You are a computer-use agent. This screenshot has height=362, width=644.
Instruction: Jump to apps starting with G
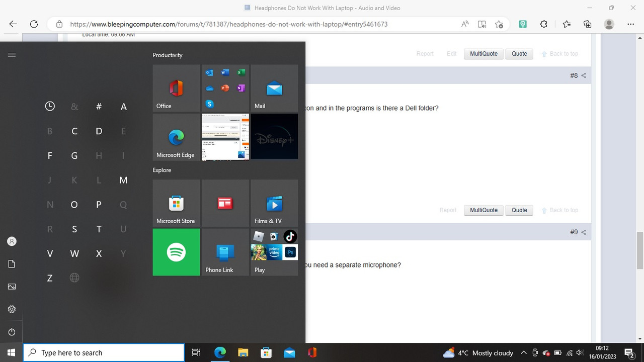point(74,156)
